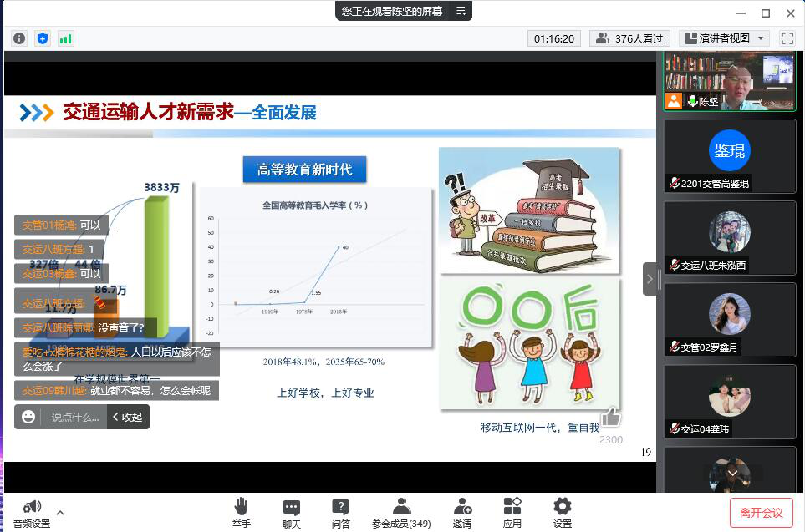This screenshot has width=805, height=532.
Task: Click the 高等教育新时代 slide heading
Action: [x=304, y=170]
